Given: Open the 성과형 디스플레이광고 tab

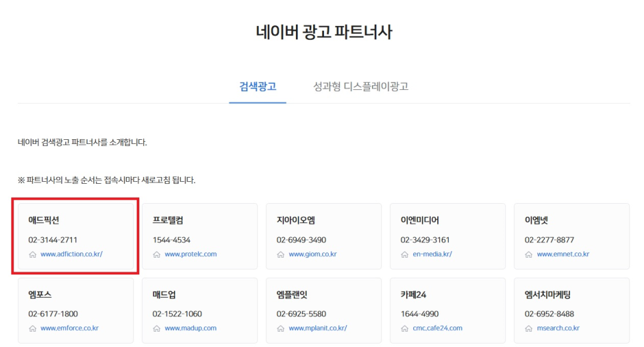Looking at the screenshot, I should click(x=361, y=86).
